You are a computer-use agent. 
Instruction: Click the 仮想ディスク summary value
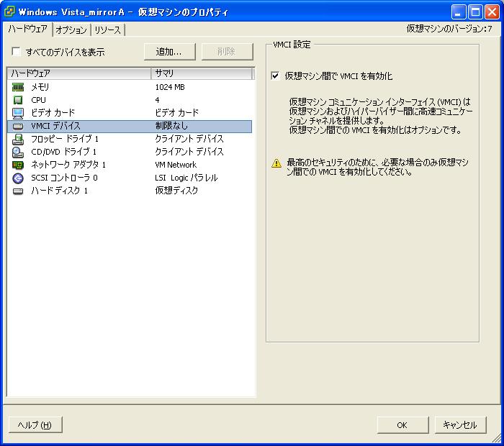176,191
